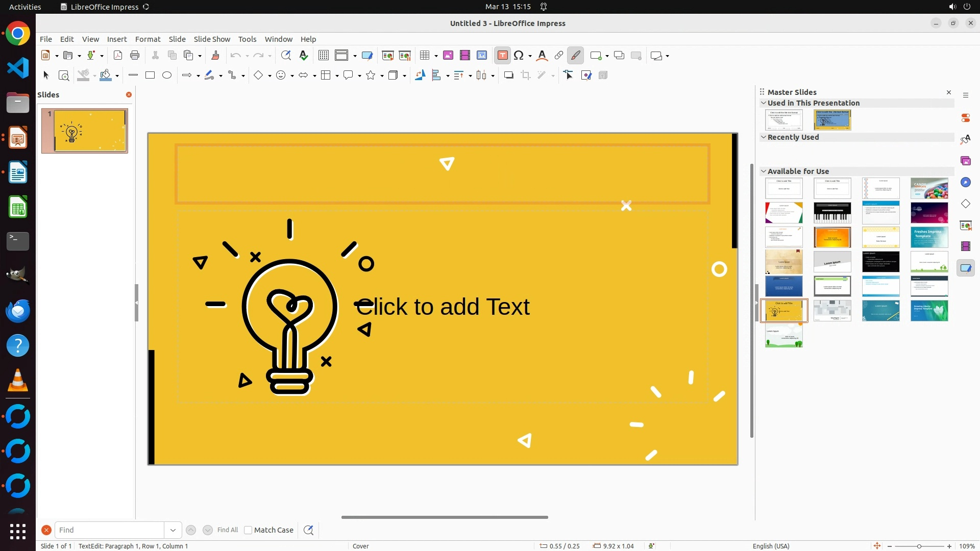Toggle the display grid icon
980x551 pixels.
coord(324,56)
